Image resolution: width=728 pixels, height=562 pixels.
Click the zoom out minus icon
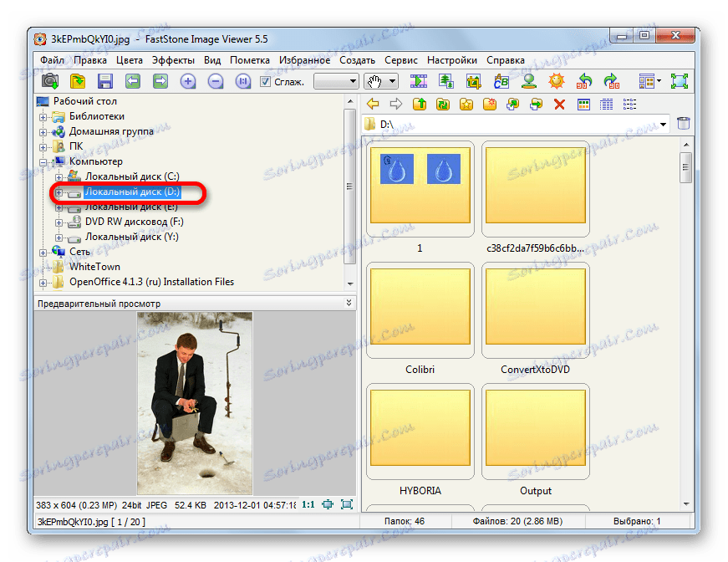tap(216, 81)
